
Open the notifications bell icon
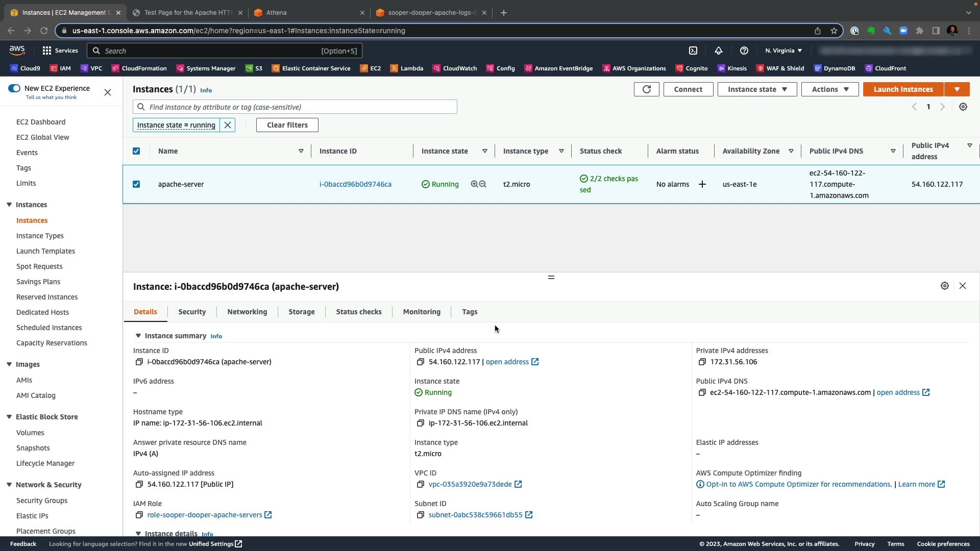718,51
